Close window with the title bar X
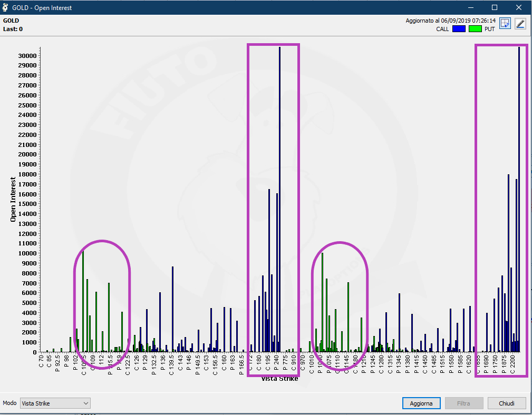Viewport: 532px width, 415px height. click(x=518, y=7)
